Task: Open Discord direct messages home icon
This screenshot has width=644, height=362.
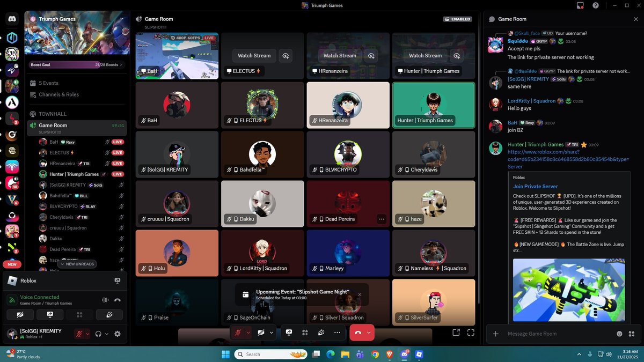Action: (12, 19)
